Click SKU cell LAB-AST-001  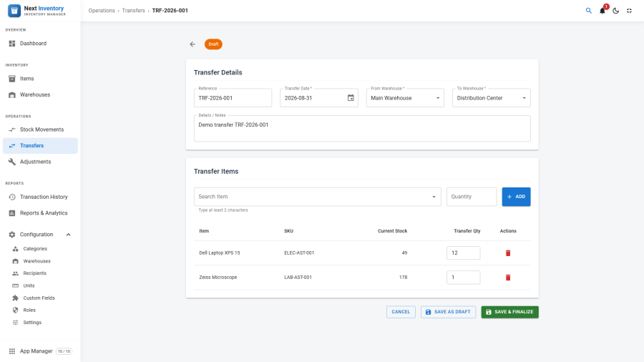298,278
